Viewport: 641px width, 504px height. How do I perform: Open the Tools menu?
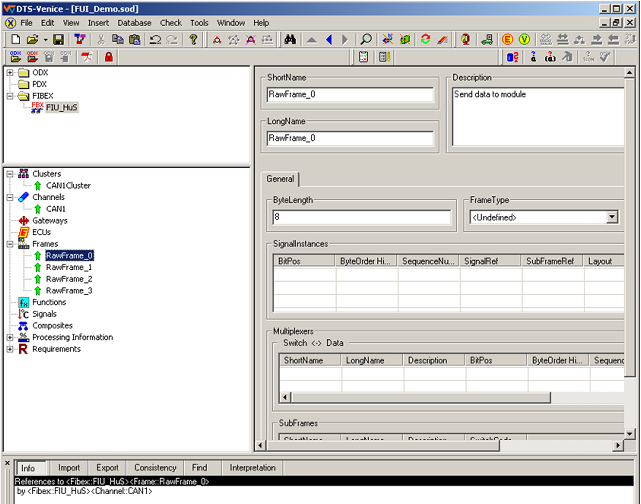tap(199, 23)
